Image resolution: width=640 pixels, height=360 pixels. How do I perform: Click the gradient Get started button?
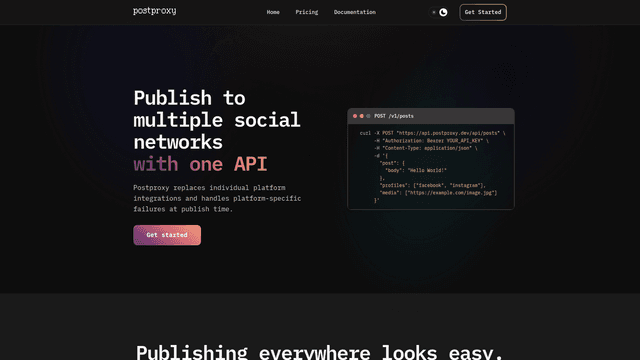point(167,235)
